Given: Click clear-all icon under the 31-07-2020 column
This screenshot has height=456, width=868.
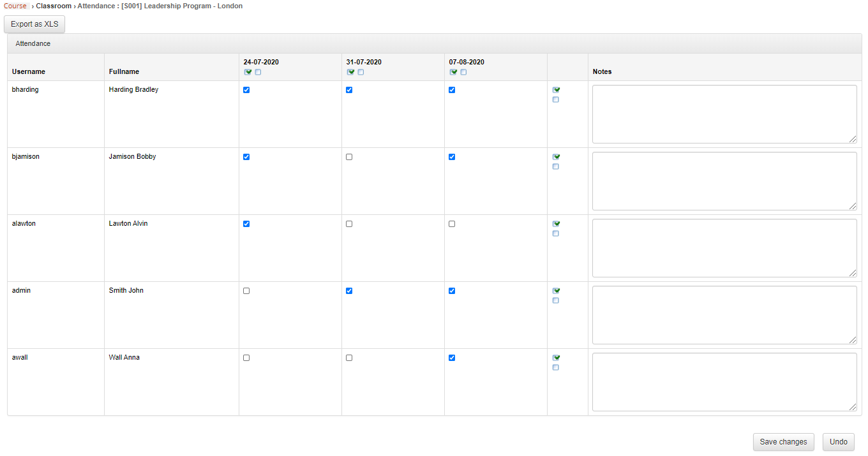Looking at the screenshot, I should 361,72.
